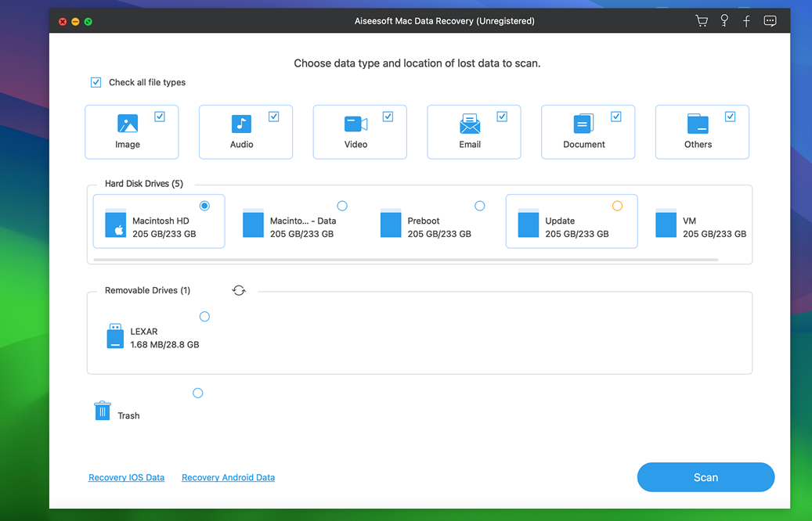Click the Macinto... - Data drive icon
Screen dimensions: 812x521
(253, 222)
